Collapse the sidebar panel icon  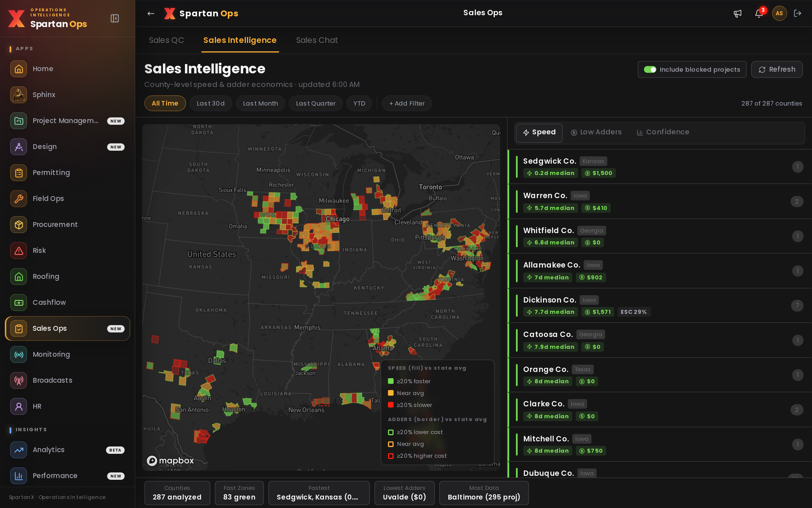tap(115, 18)
